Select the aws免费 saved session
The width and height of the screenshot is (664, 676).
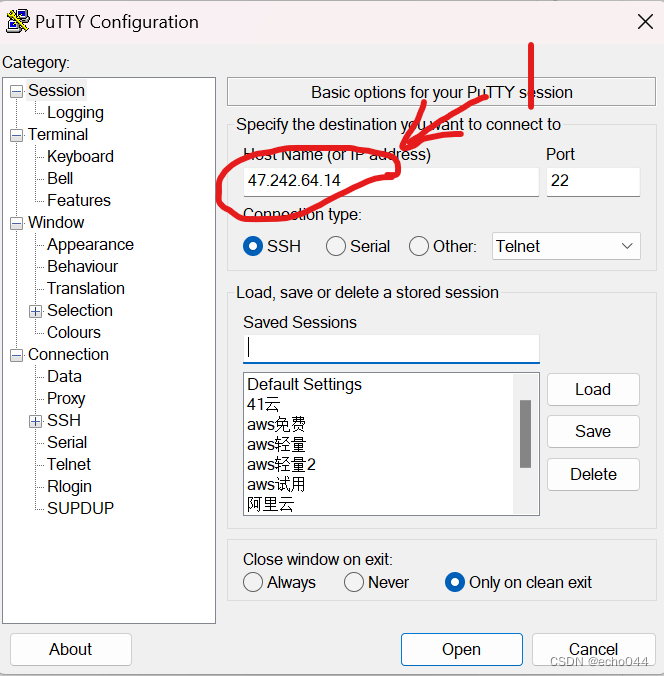(x=276, y=425)
